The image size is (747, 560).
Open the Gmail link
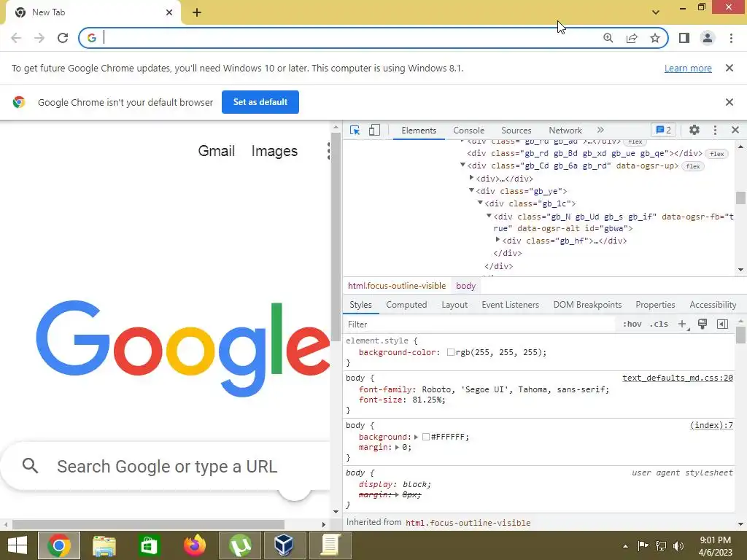(x=216, y=151)
